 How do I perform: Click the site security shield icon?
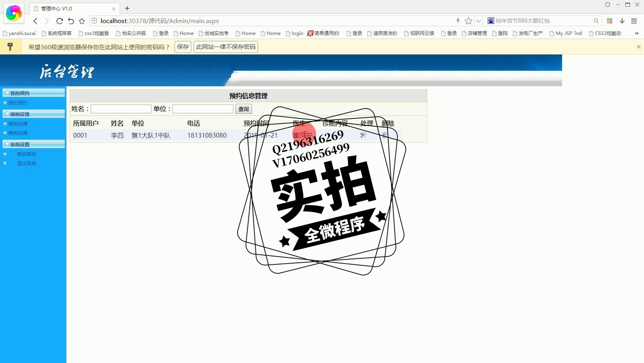94,21
